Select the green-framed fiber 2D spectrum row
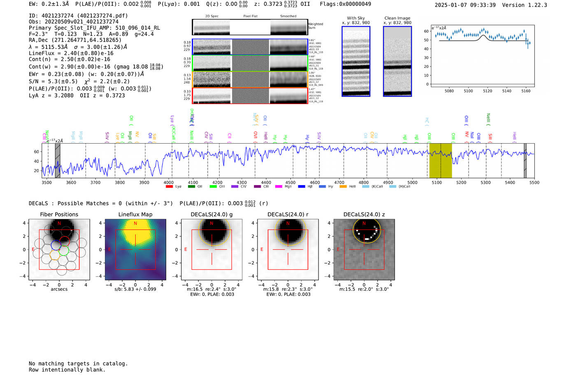576x392 pixels. pyautogui.click(x=250, y=63)
